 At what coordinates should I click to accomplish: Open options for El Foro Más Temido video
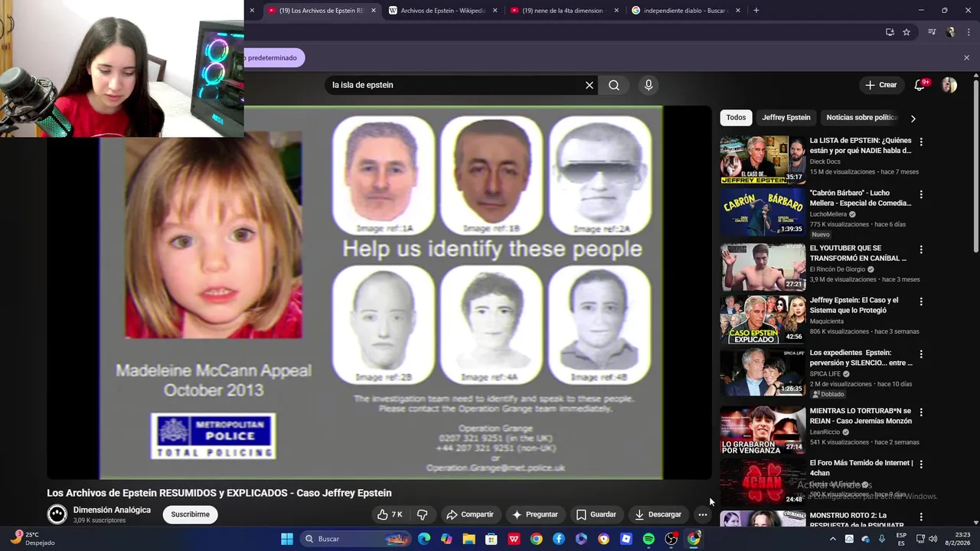coord(921,464)
